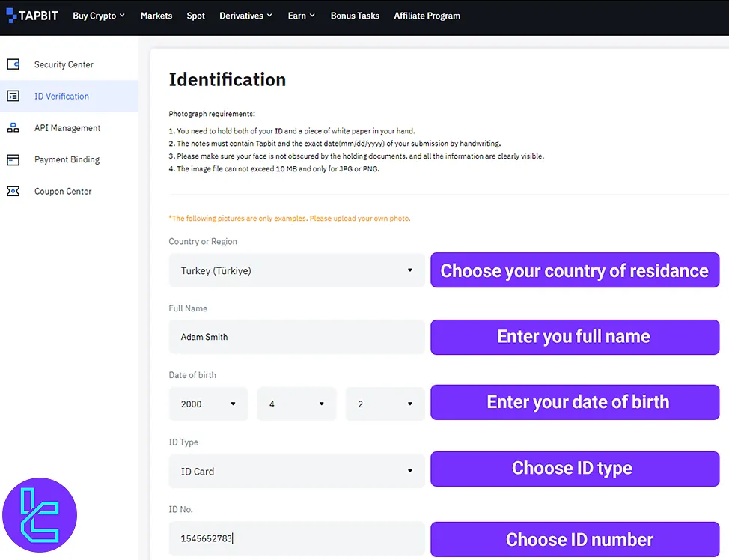The image size is (729, 560).
Task: Open the Country or Region dropdown
Action: (x=296, y=270)
